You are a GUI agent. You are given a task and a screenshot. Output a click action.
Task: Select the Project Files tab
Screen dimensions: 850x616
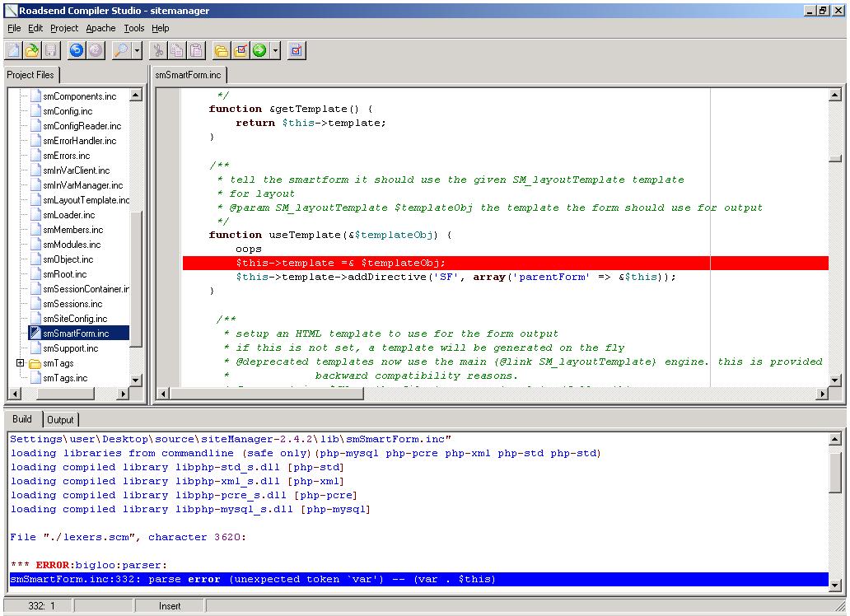coord(30,75)
